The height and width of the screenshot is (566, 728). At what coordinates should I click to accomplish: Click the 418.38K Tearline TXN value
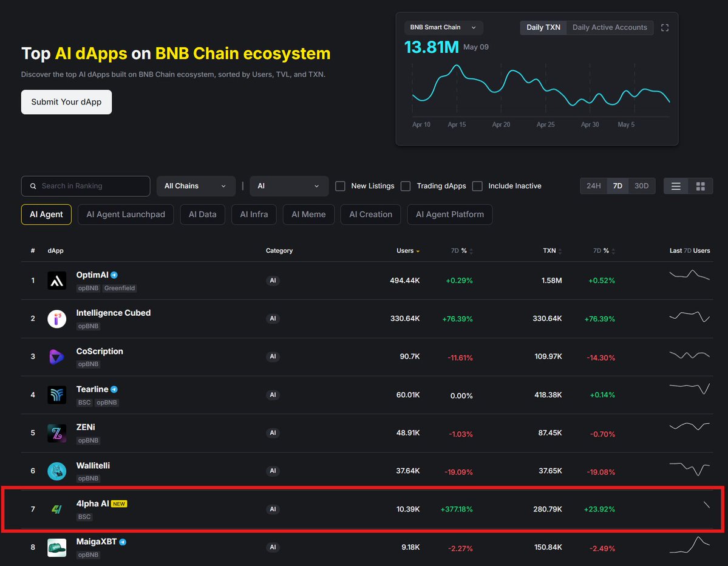tap(548, 395)
